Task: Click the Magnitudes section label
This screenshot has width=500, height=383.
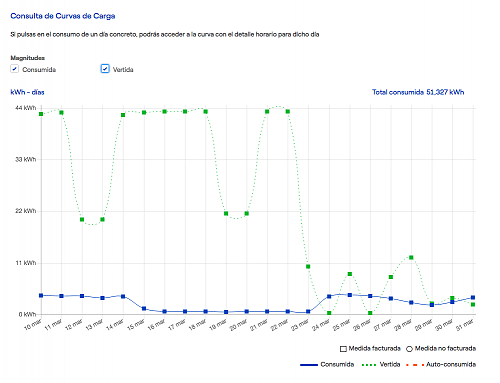Action: [x=28, y=58]
